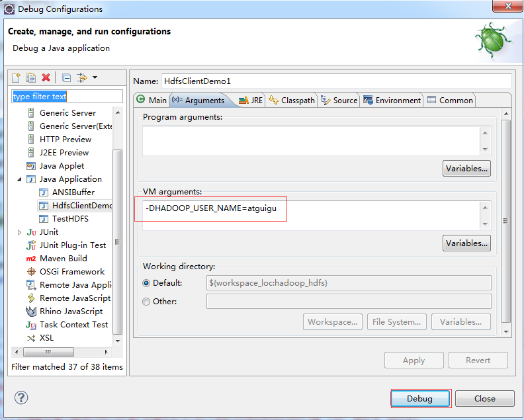Viewport: 524px width, 420px height.
Task: Click tree horizontal scrollbar thumb
Action: (x=49, y=352)
